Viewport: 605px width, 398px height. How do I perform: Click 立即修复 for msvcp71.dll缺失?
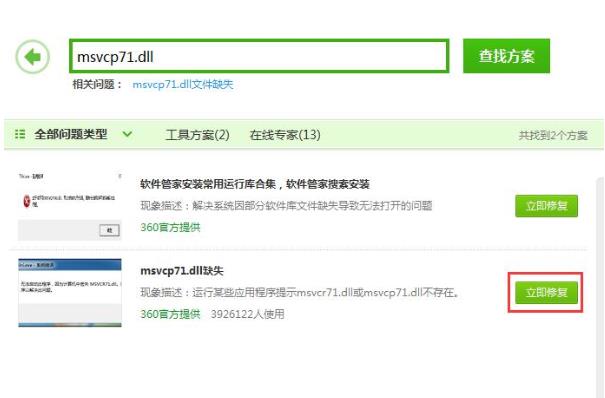click(546, 292)
